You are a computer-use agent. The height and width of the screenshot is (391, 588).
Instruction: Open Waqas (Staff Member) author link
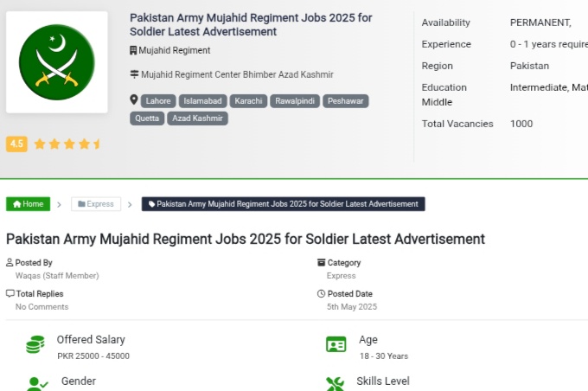coord(57,276)
